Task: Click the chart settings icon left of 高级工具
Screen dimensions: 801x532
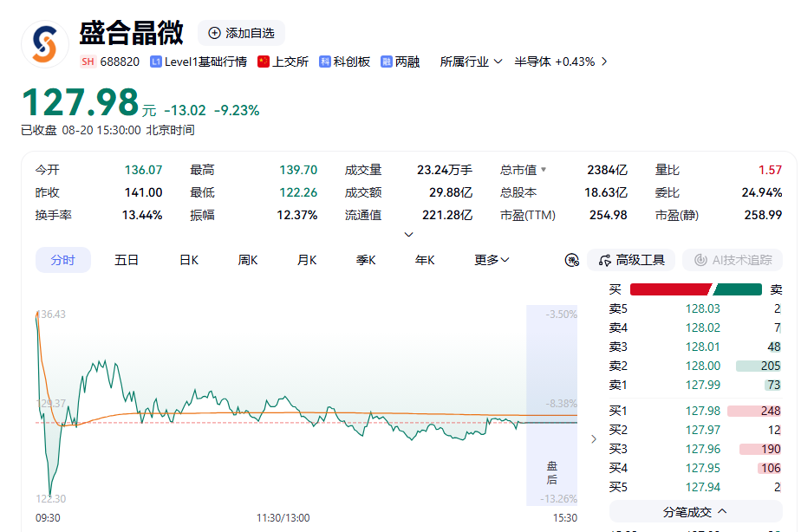Action: coord(571,261)
